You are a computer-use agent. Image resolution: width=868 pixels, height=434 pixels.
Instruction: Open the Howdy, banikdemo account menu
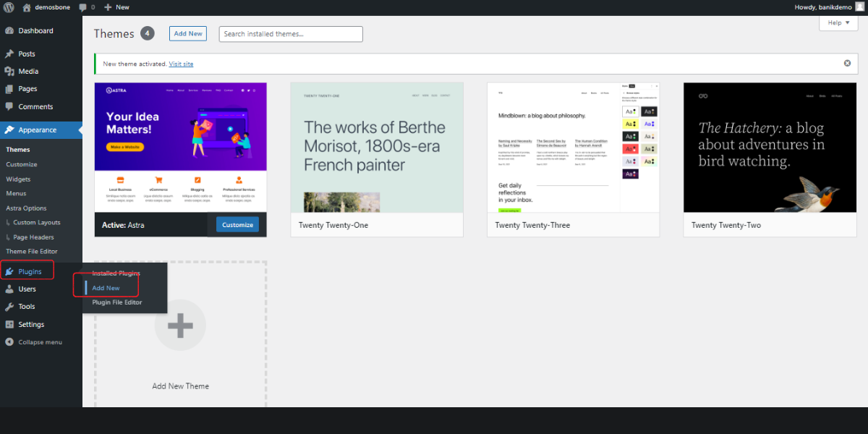click(x=829, y=7)
